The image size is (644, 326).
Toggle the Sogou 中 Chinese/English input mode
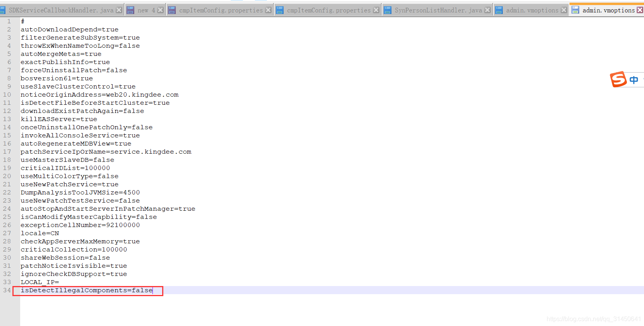(x=634, y=80)
